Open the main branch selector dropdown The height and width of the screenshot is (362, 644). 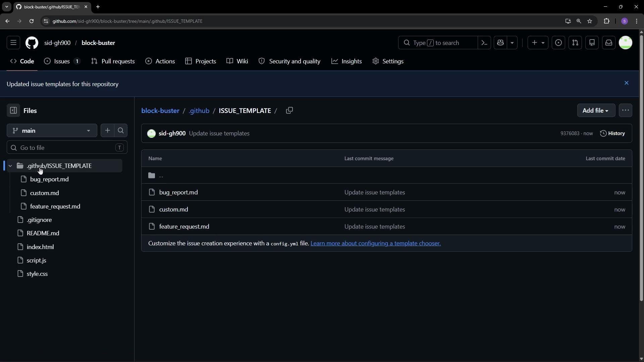pyautogui.click(x=52, y=131)
